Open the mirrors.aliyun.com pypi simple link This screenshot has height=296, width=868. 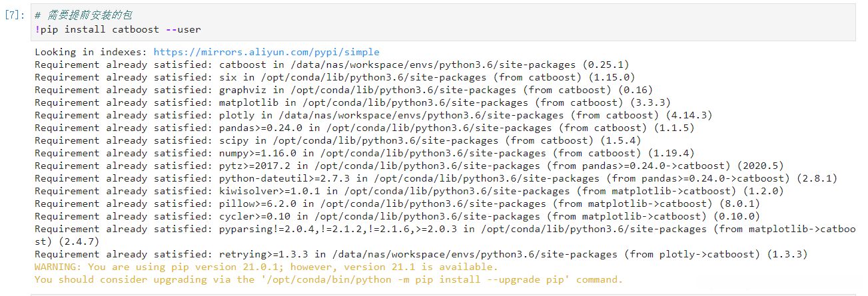click(x=266, y=52)
